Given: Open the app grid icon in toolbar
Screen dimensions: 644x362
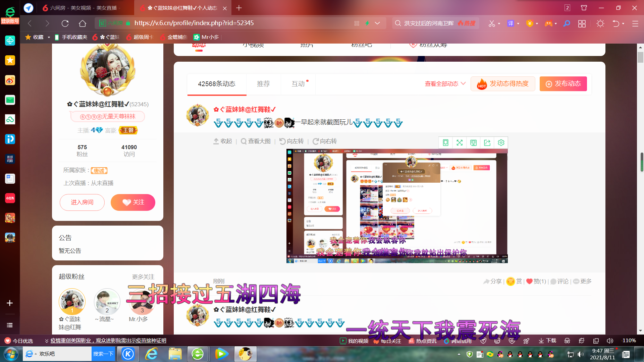Looking at the screenshot, I should [582, 23].
